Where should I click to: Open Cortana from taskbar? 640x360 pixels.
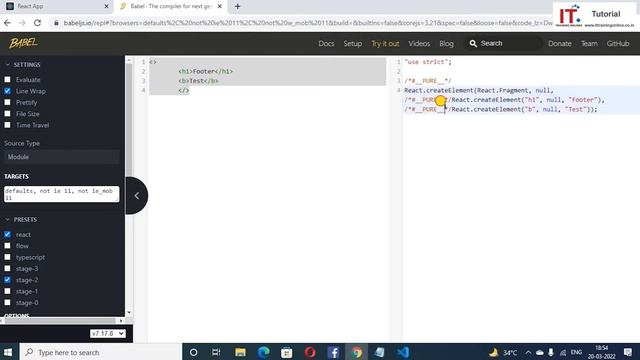pyautogui.click(x=193, y=352)
